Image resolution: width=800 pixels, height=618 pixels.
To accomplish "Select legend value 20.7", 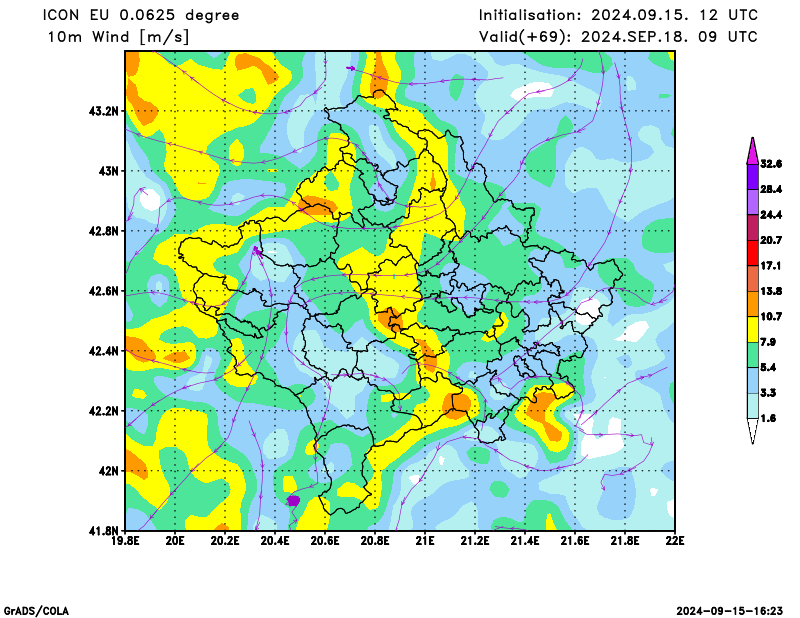I will click(771, 240).
